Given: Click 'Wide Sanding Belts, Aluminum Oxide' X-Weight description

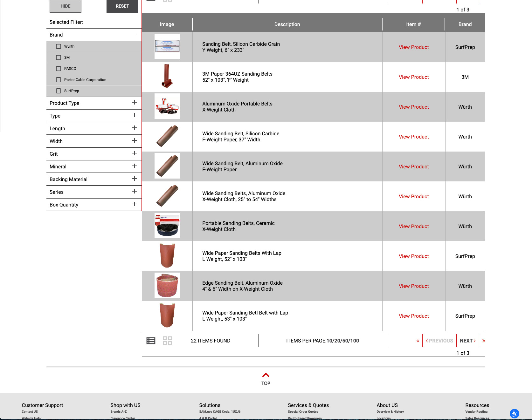Looking at the screenshot, I should (x=244, y=196).
